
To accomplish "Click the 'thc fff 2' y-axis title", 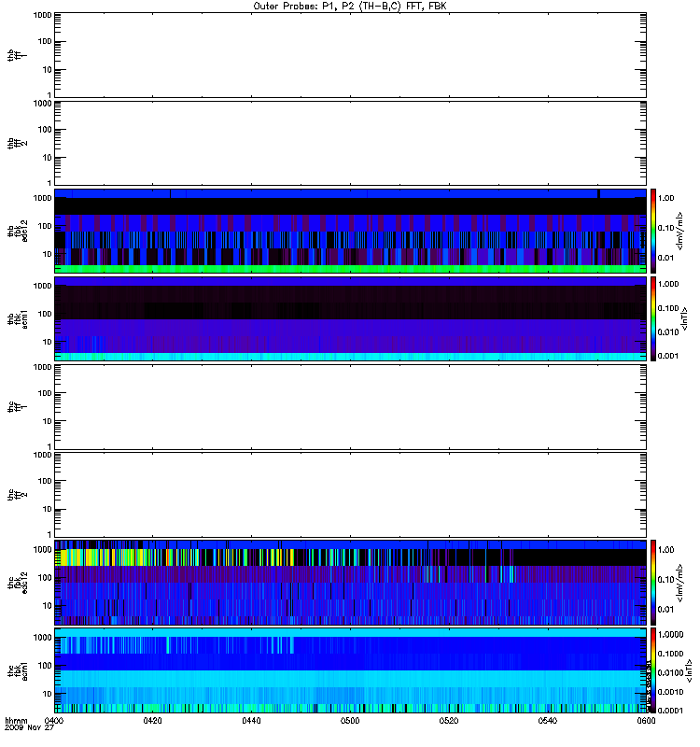I will 17,495.
